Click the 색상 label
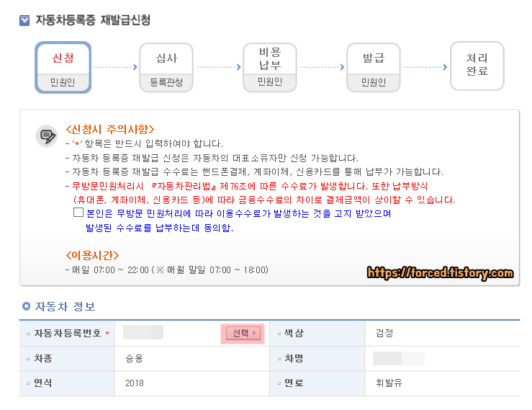 294,333
